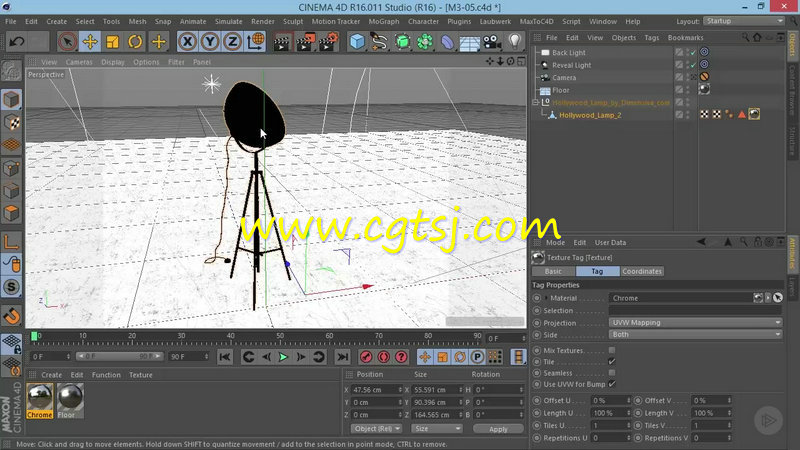Toggle X axis lock
The image size is (800, 450).
point(188,41)
